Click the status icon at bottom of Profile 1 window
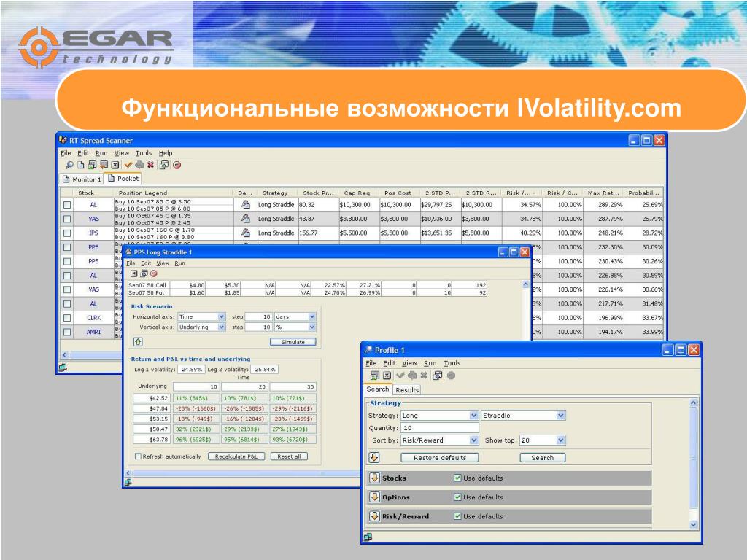Image resolution: width=747 pixels, height=560 pixels. click(x=368, y=537)
